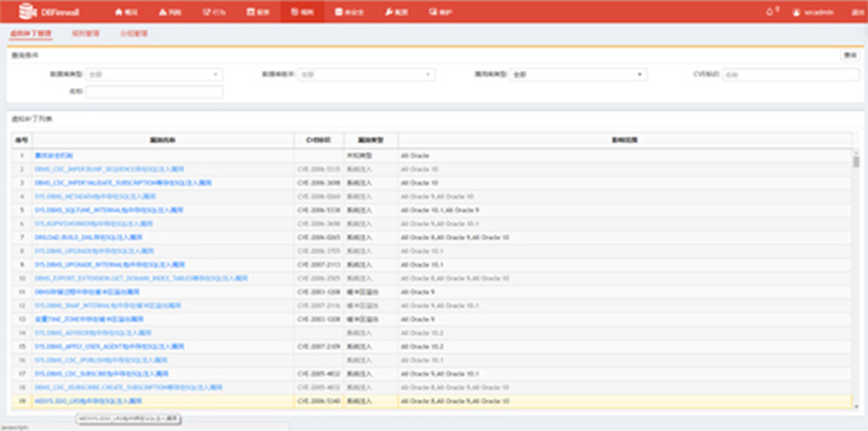This screenshot has width=868, height=431.
Task: Open the DRILOAD.BUILD_DML vulnerability link
Action: coord(89,237)
